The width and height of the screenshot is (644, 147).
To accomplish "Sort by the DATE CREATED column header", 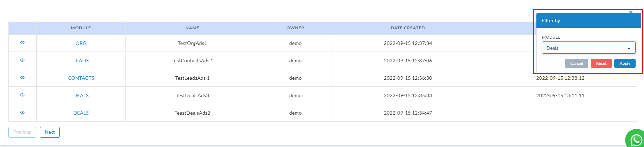I will (x=407, y=28).
